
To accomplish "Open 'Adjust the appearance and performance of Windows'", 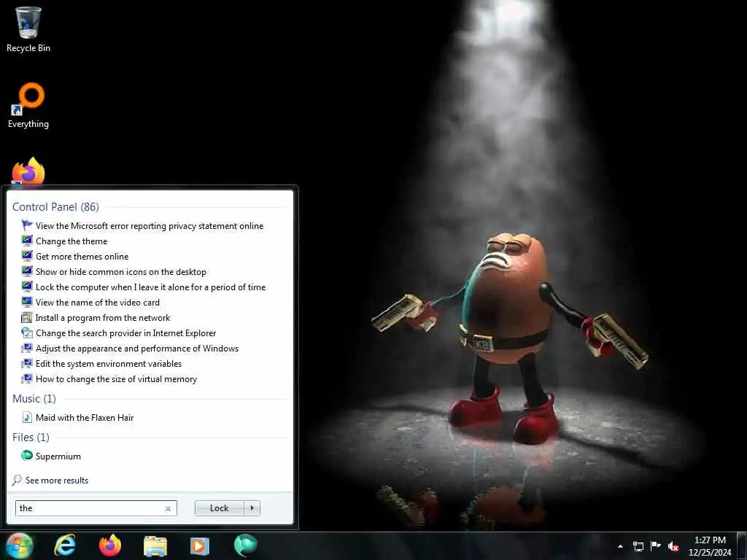I will [x=137, y=348].
